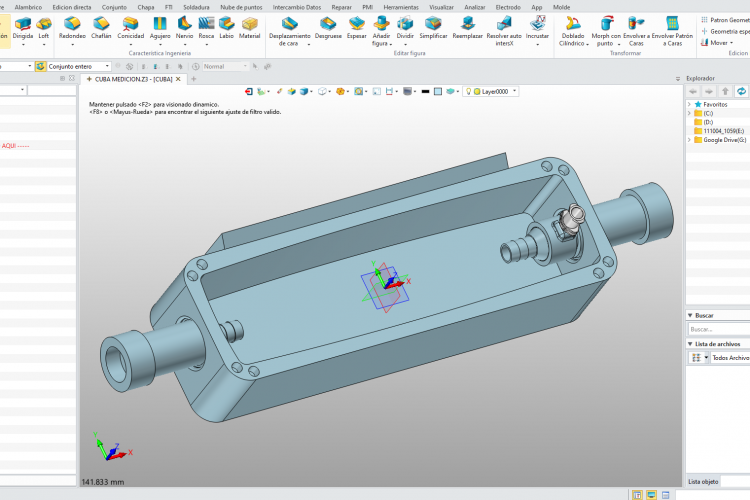The image size is (750, 500).
Task: Click the Mover button in Edicion
Action: click(x=719, y=43)
